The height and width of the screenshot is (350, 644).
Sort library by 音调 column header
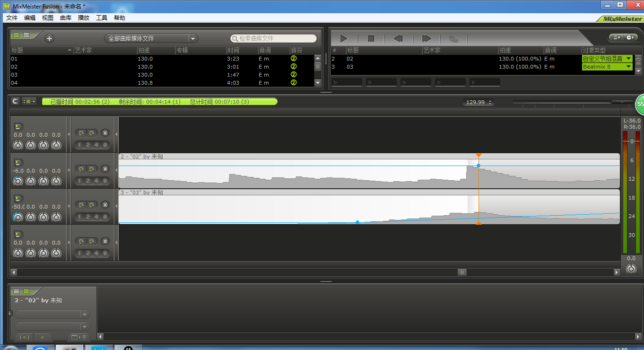point(273,50)
